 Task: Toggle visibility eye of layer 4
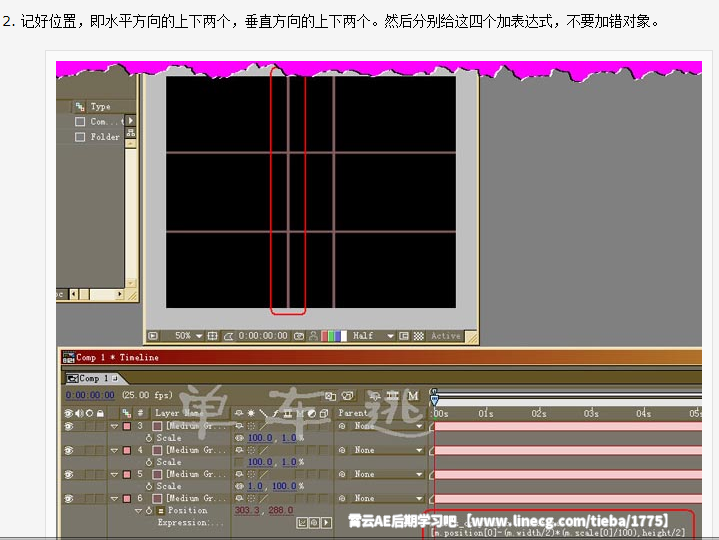(69, 450)
